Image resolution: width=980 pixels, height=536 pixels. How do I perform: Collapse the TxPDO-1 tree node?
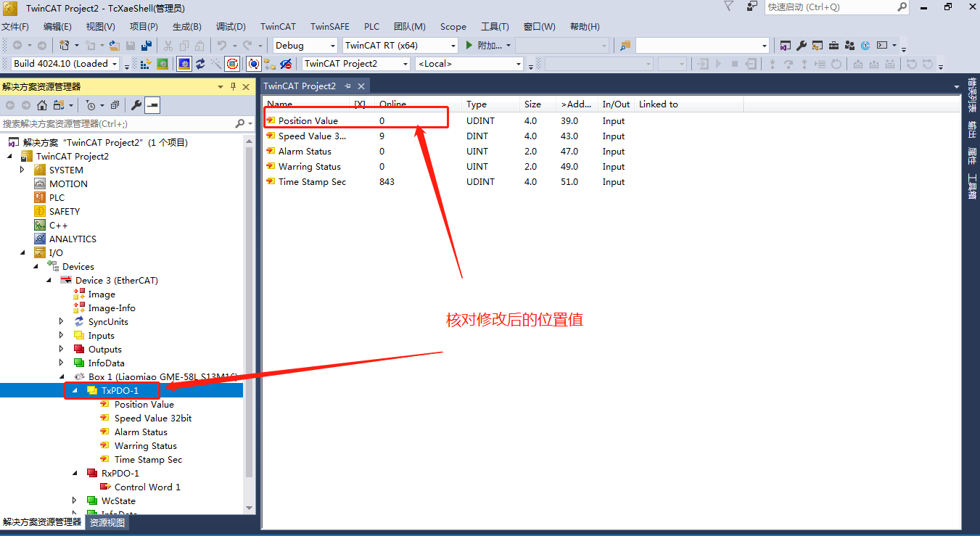[75, 390]
